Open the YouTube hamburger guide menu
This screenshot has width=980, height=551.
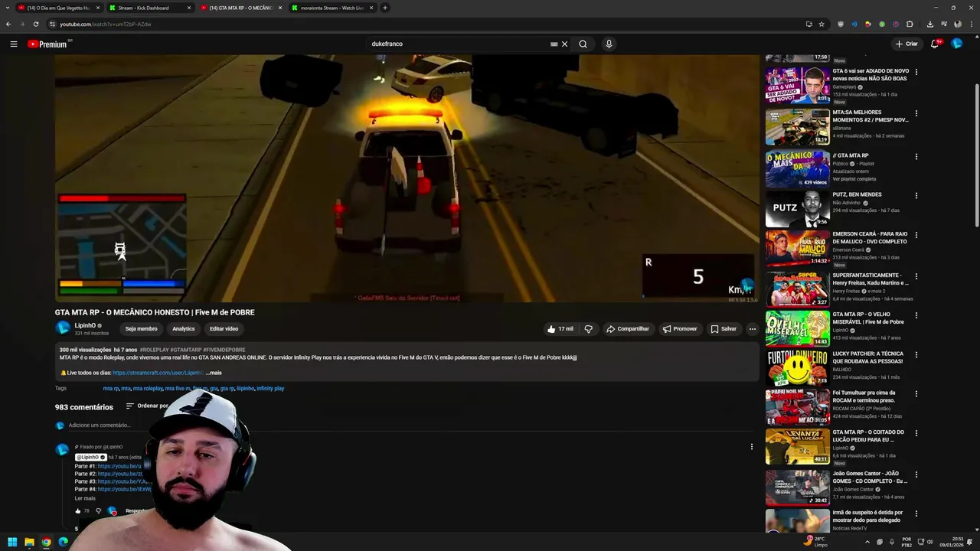click(13, 44)
